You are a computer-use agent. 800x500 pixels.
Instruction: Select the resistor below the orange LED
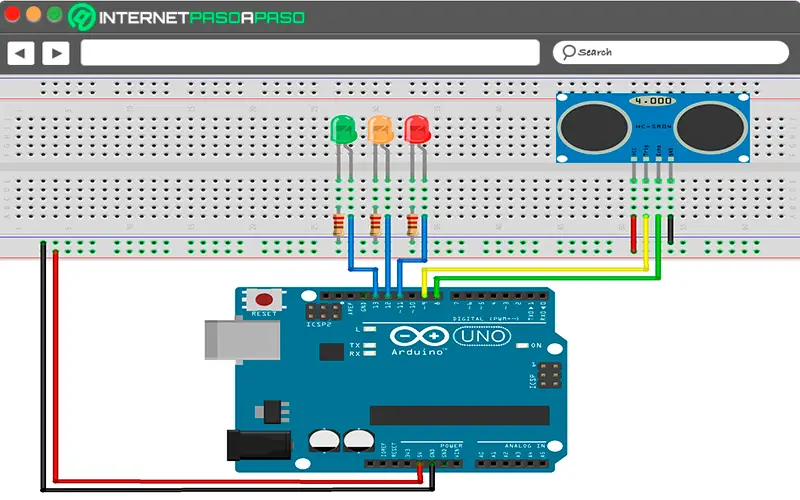pyautogui.click(x=375, y=225)
